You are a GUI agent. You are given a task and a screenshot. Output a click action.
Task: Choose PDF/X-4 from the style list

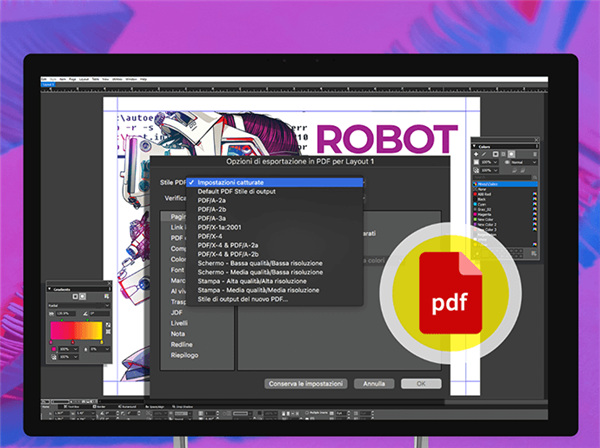[x=212, y=236]
